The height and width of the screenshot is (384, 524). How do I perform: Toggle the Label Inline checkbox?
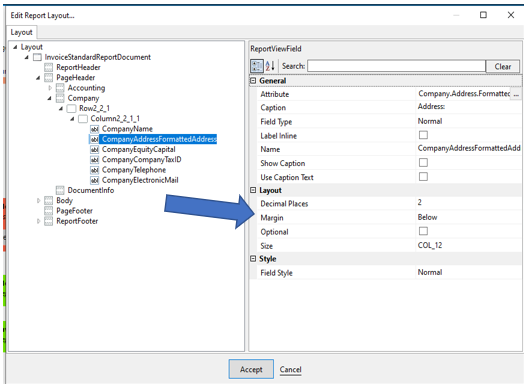tap(423, 135)
